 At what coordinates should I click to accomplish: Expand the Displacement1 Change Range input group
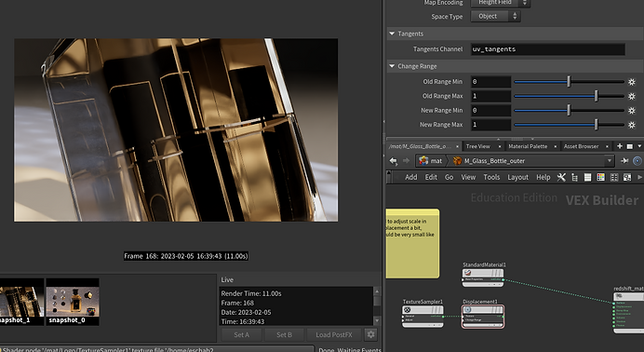tap(463, 319)
